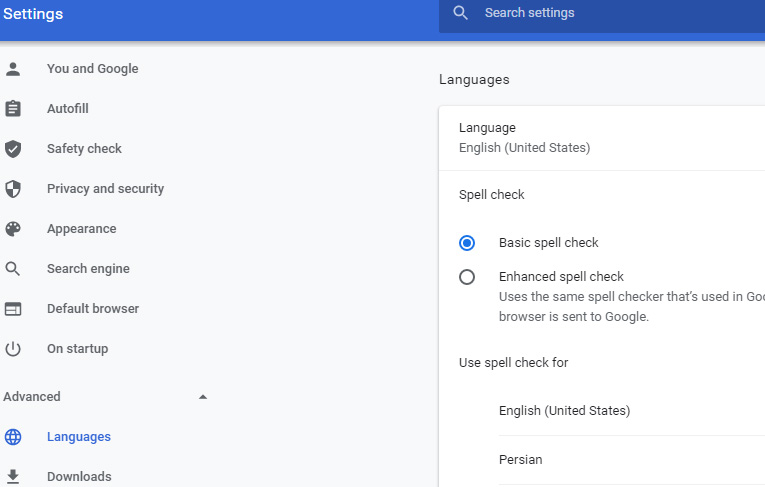
Task: Click the Privacy and security shield icon
Action: coord(13,189)
